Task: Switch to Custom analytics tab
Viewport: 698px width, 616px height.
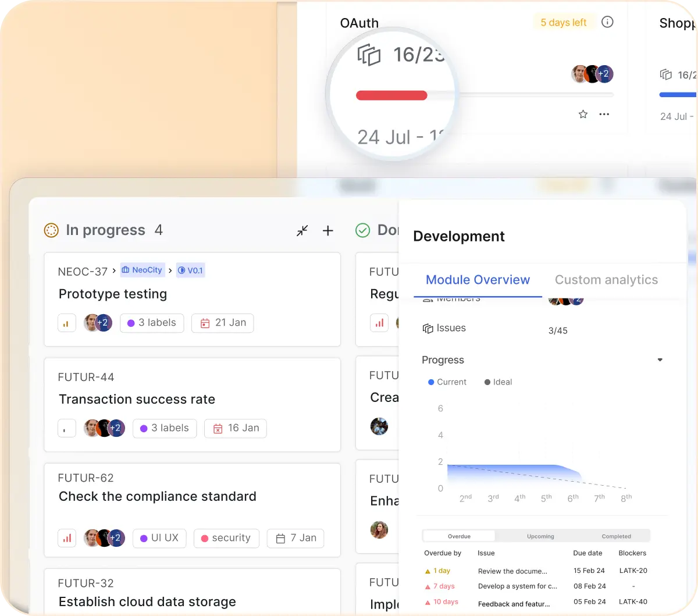Action: tap(606, 280)
